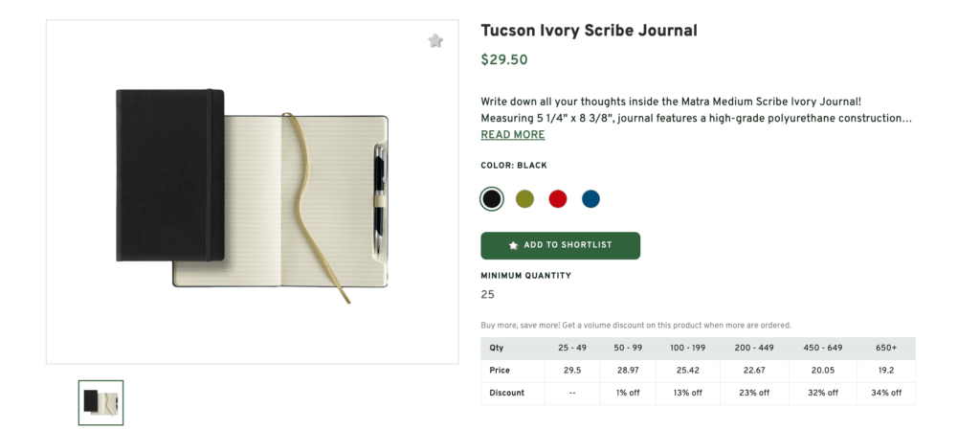Click the 200 - 449 quantity tier header
Image resolution: width=980 pixels, height=430 pixels.
[x=755, y=348]
